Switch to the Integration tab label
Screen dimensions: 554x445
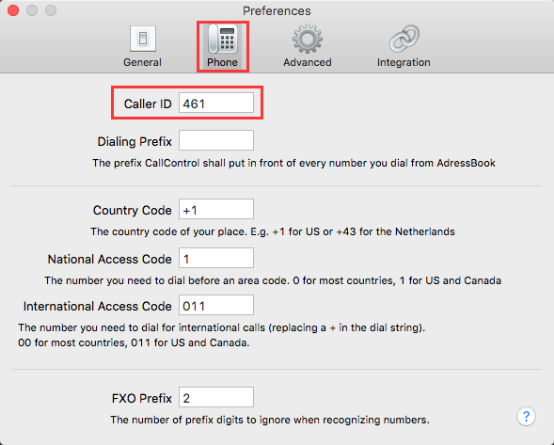click(403, 62)
